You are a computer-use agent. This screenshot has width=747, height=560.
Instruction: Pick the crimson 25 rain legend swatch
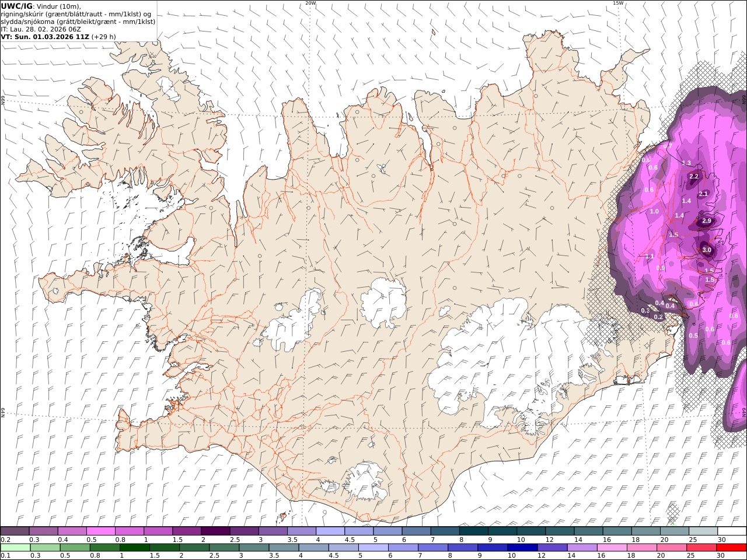click(x=701, y=548)
